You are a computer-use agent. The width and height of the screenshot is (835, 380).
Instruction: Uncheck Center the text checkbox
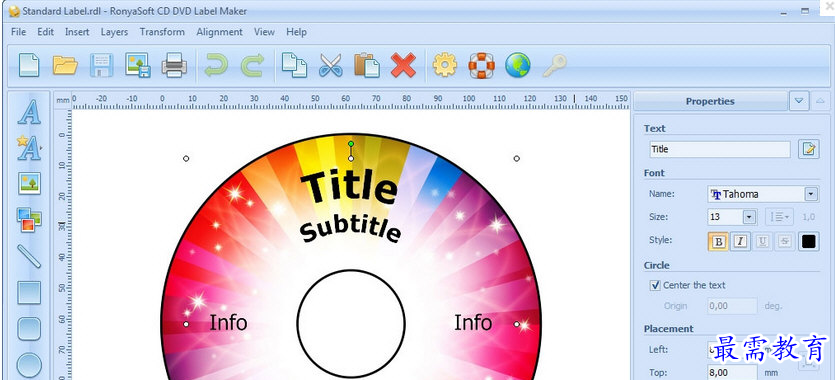click(x=656, y=285)
